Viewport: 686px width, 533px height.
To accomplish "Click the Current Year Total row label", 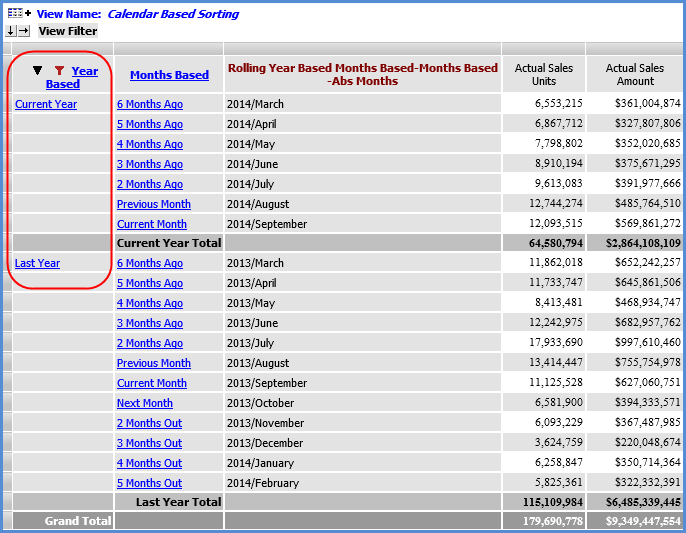I will tap(168, 243).
